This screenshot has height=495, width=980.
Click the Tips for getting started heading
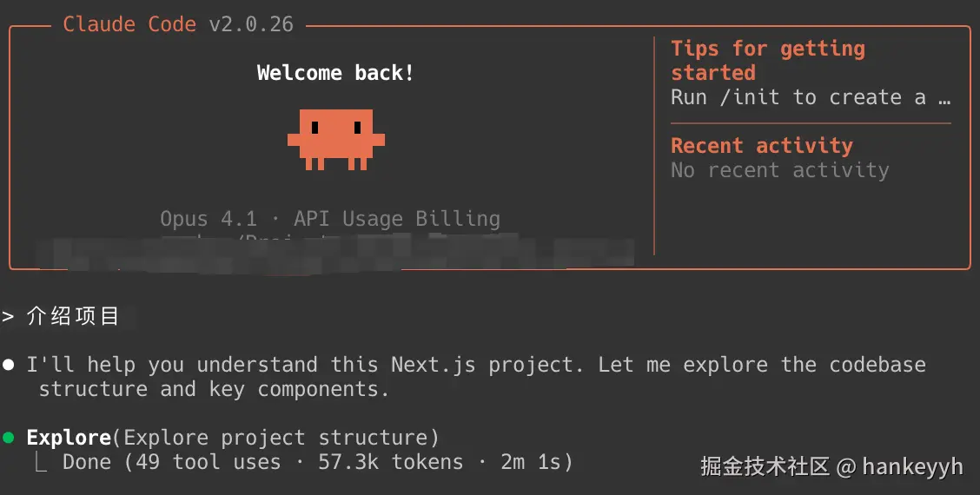[x=768, y=61]
